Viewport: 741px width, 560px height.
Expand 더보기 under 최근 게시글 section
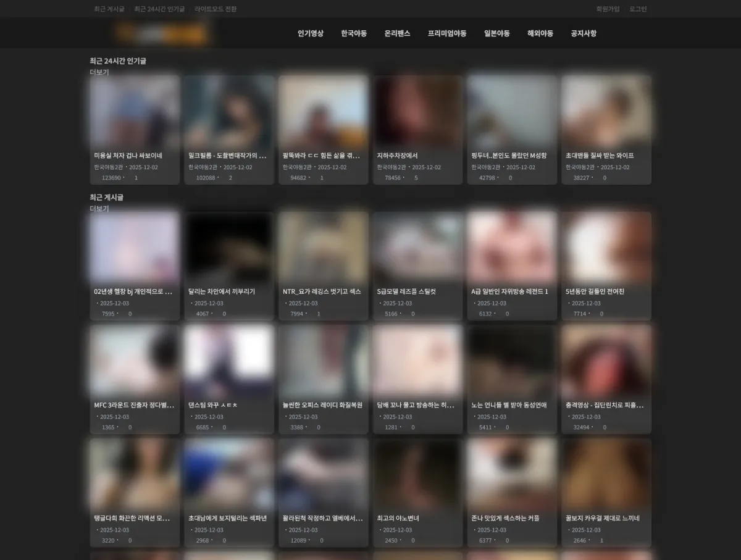coord(99,209)
